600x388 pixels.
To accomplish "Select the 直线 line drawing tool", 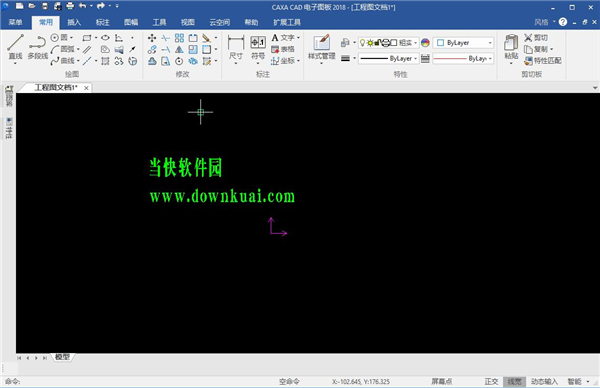I will tap(15, 47).
